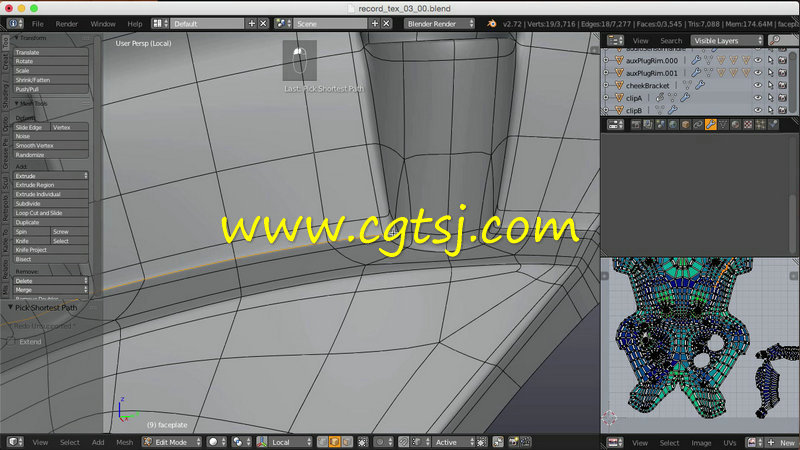Click the OpenGL render animation clapper icon
Image resolution: width=800 pixels, height=450 pixels.
click(526, 442)
